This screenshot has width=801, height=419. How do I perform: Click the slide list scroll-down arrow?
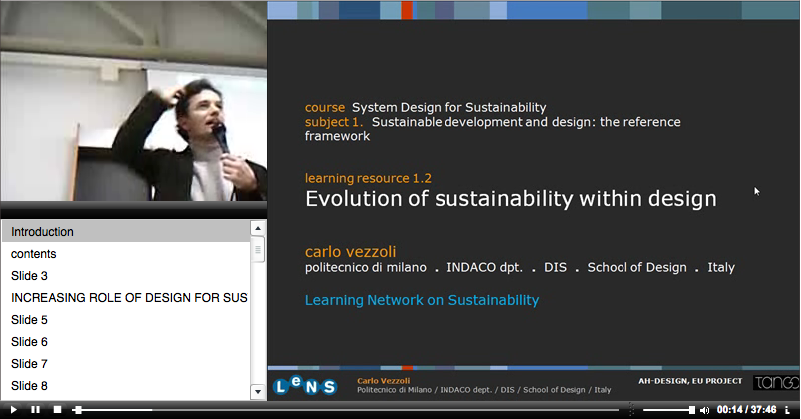coord(257,392)
